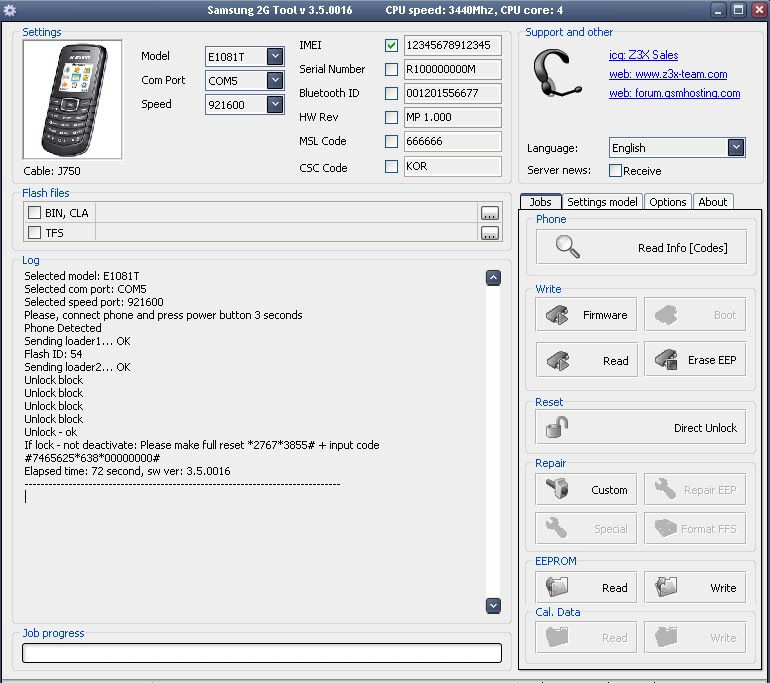Click the Bluetooth ID field 001201556677
Screen dimensions: 770x683
click(x=452, y=93)
